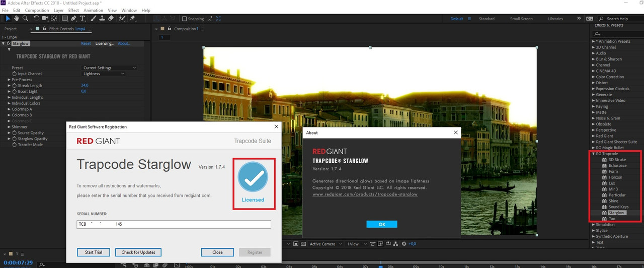
Task: Toggle Source Opacity stopwatch
Action: 14,133
